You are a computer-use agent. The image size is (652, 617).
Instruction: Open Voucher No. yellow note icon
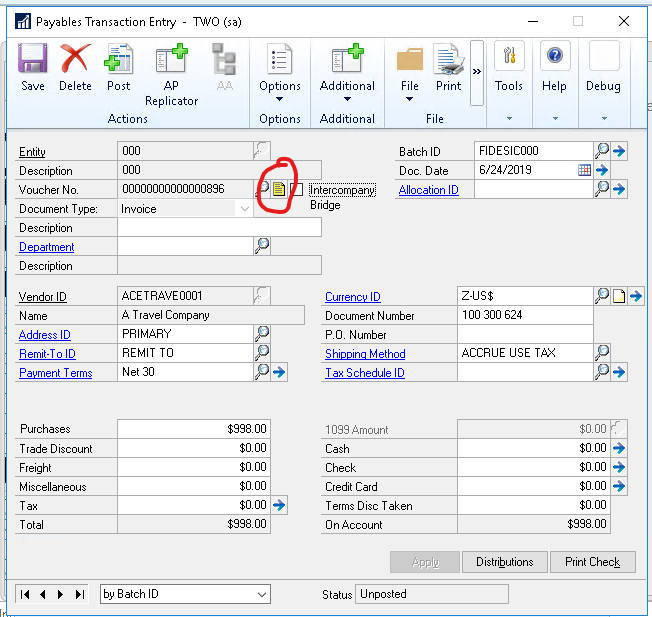pos(279,189)
